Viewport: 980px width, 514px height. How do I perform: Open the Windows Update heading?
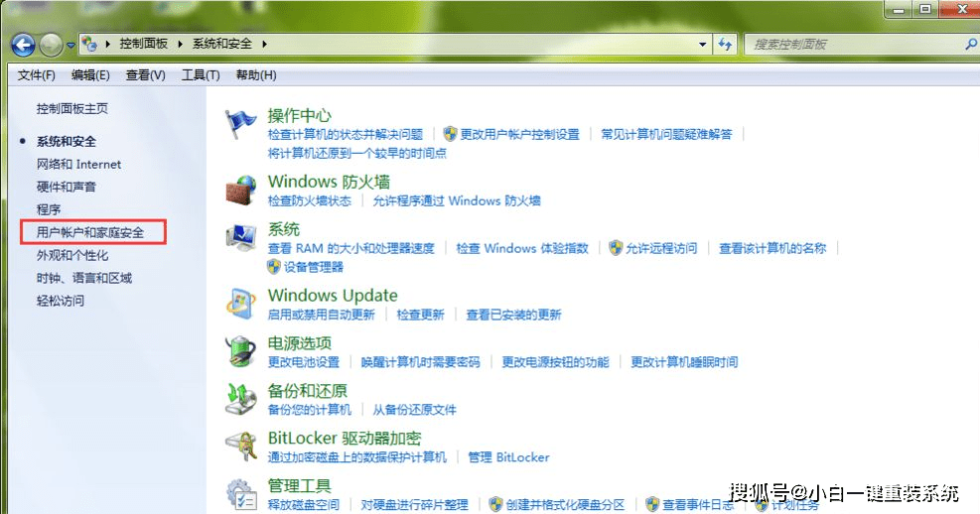333,296
